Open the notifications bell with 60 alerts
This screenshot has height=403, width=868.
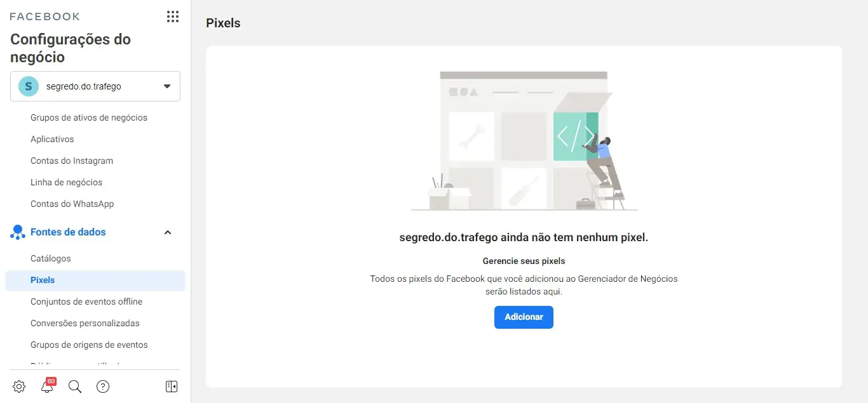(47, 386)
